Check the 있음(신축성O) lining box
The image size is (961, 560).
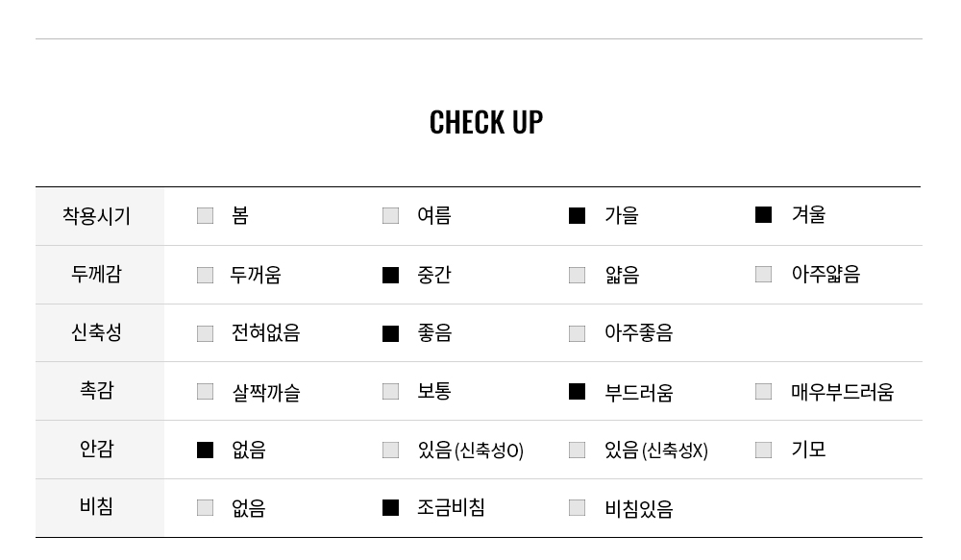coord(390,450)
